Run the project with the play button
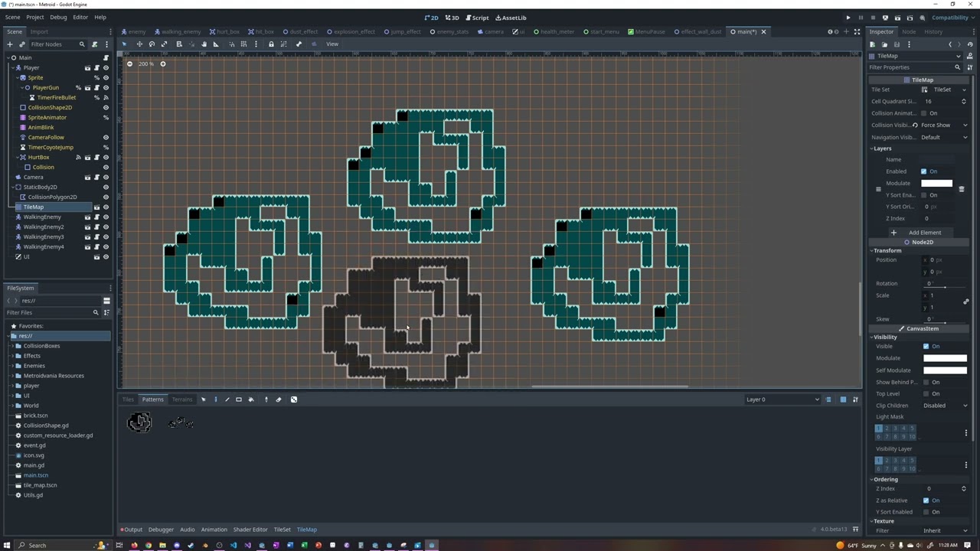This screenshot has width=980, height=551. point(848,18)
